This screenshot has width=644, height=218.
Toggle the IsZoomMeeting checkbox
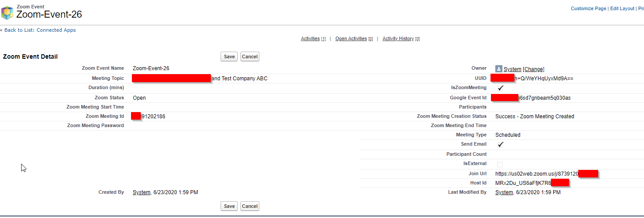[x=500, y=88]
